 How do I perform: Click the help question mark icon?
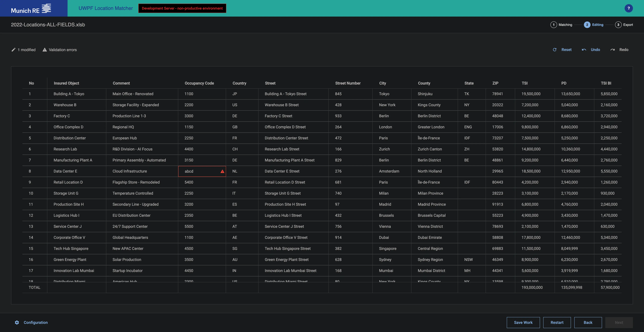coord(629,8)
